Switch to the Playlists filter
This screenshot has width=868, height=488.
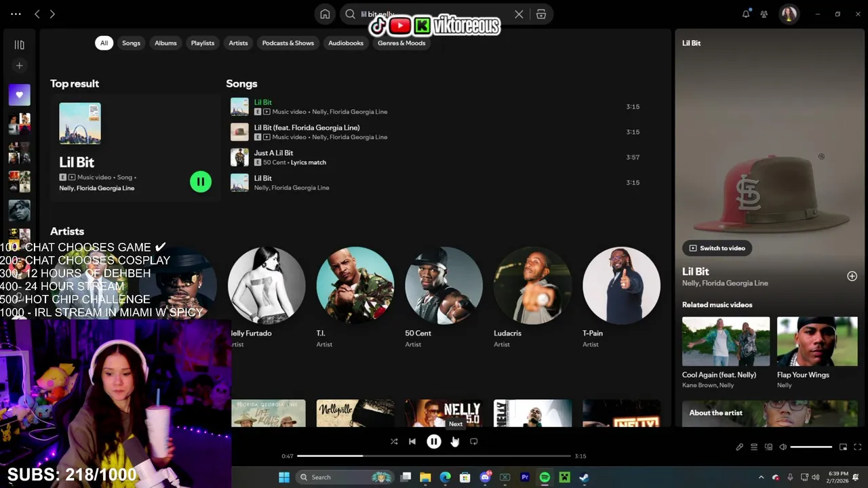pyautogui.click(x=203, y=43)
